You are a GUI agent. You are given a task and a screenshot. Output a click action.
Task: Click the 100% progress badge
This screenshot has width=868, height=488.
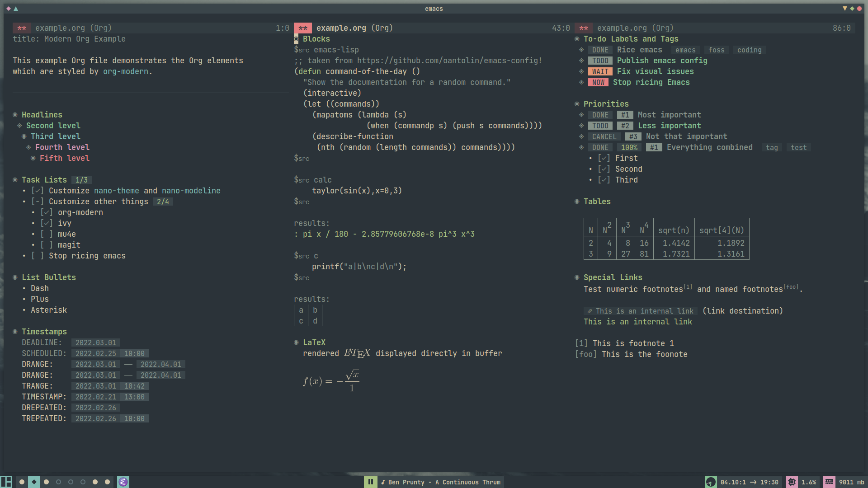(629, 147)
